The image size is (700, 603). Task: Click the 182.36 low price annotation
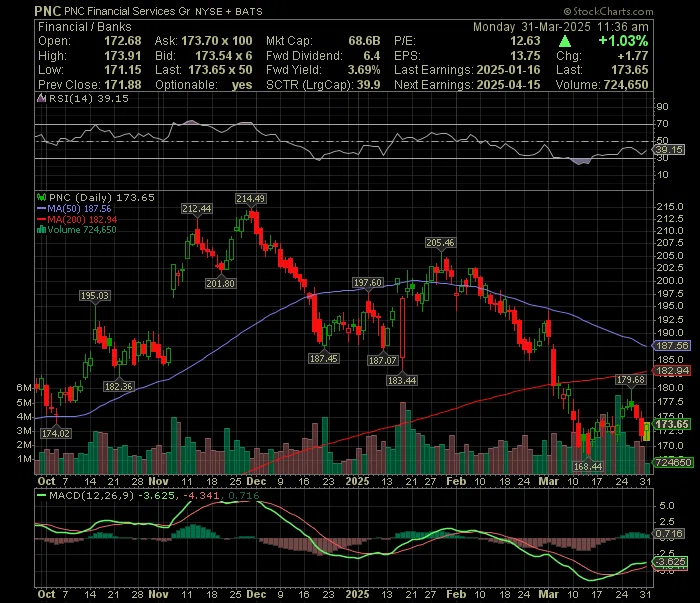(x=119, y=387)
